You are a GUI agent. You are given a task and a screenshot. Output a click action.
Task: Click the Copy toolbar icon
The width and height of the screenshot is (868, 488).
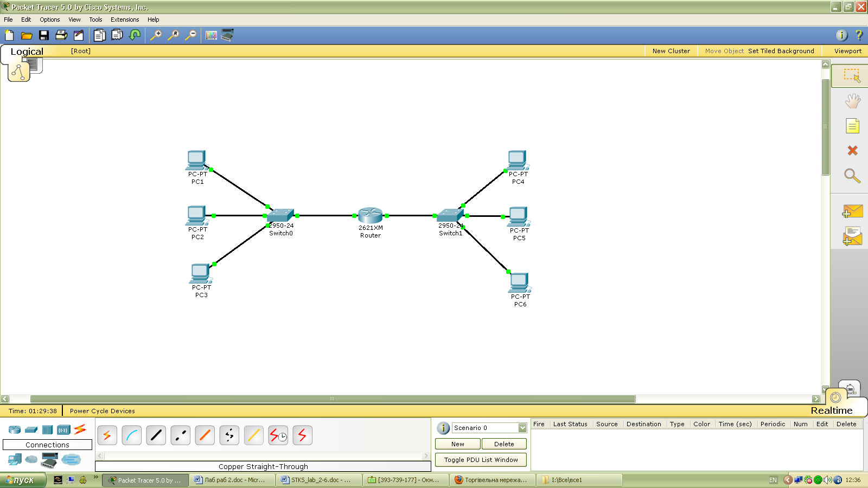[99, 36]
